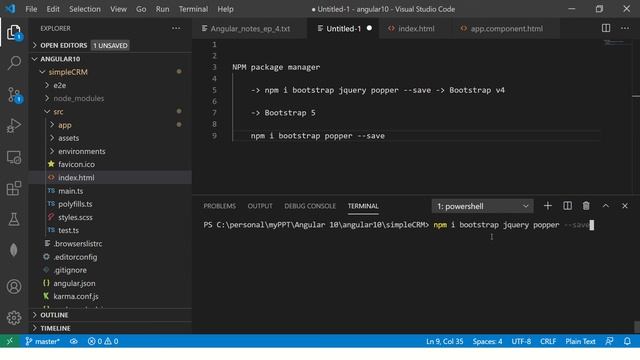Open errors and warnings count
This screenshot has height=360, width=640.
pyautogui.click(x=103, y=341)
